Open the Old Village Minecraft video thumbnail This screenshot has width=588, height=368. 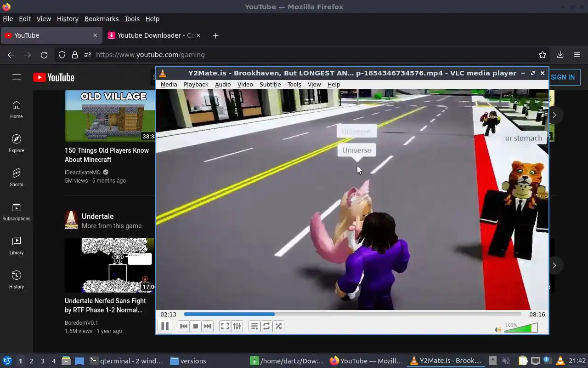pos(110,115)
